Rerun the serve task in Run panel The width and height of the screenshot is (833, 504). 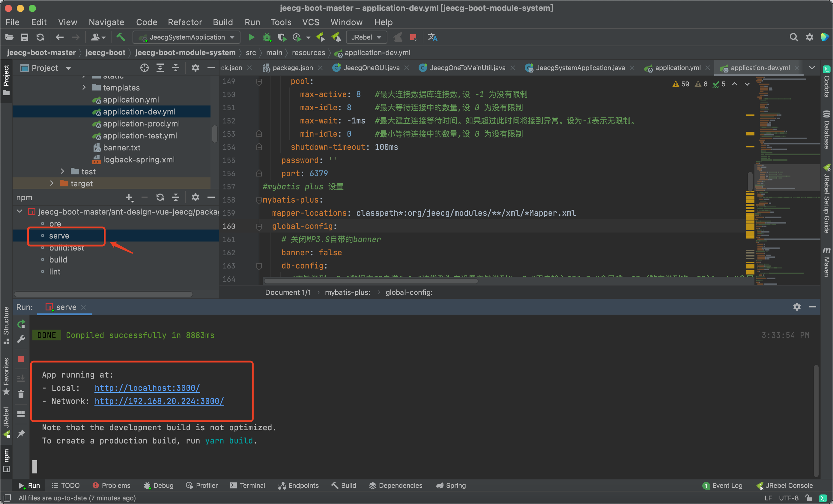(21, 324)
